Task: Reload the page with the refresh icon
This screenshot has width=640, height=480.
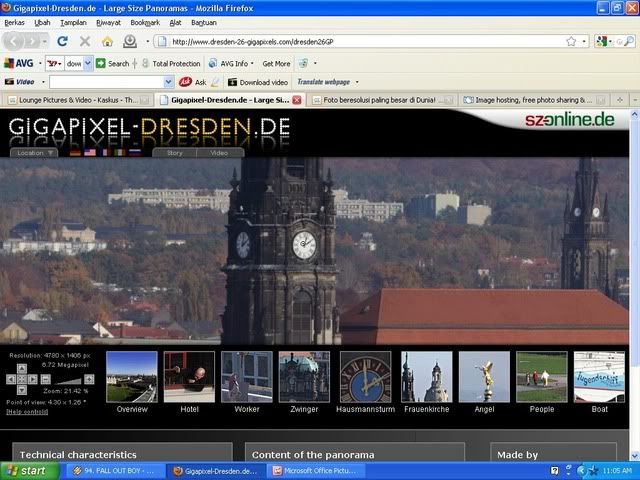Action: 62,41
